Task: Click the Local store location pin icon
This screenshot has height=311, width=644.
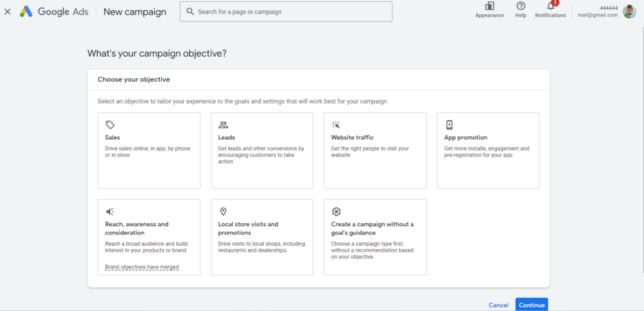Action: tap(223, 212)
